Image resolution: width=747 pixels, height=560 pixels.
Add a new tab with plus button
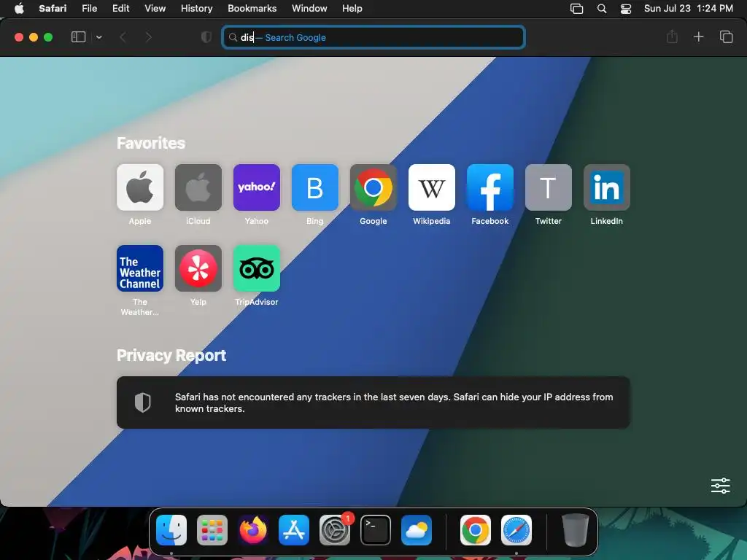click(x=698, y=36)
